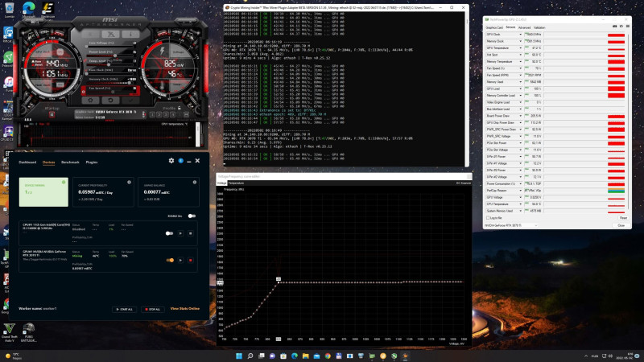Reset Afterburner settings to defaults
The width and height of the screenshot is (644, 362).
[110, 100]
